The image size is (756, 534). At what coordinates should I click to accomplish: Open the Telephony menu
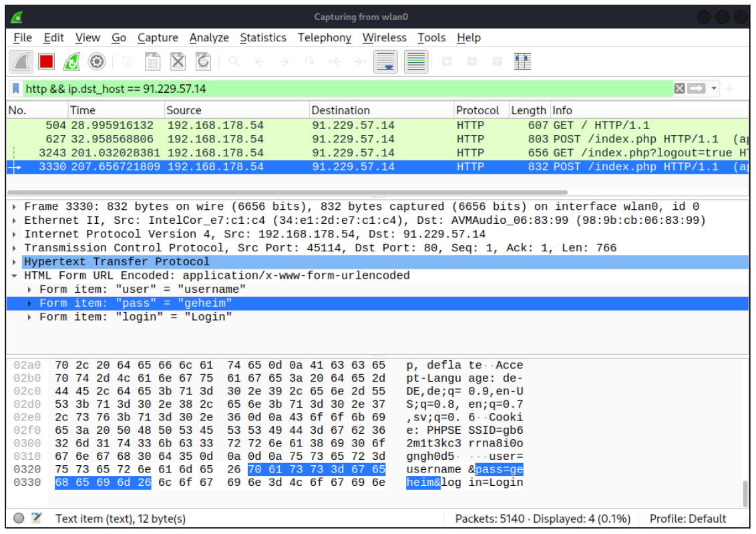tap(324, 37)
